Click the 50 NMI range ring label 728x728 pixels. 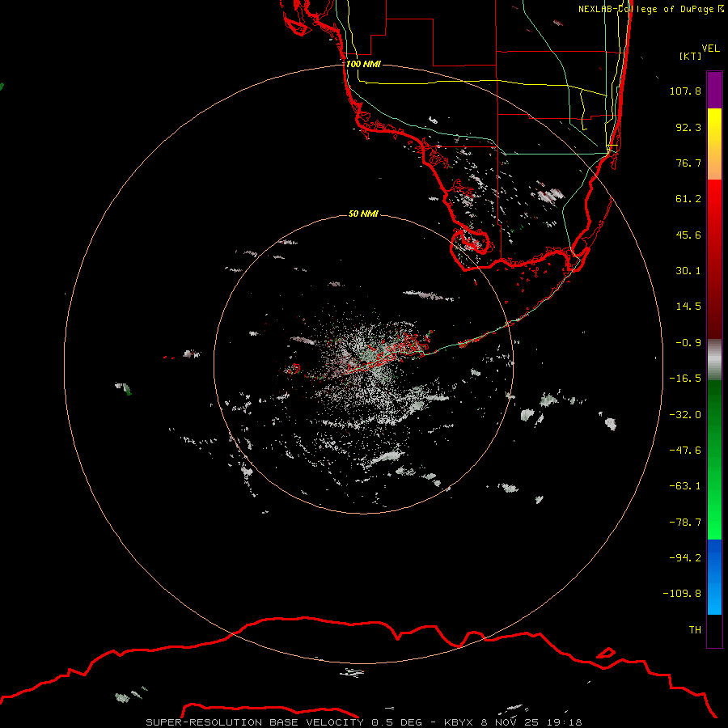(363, 214)
